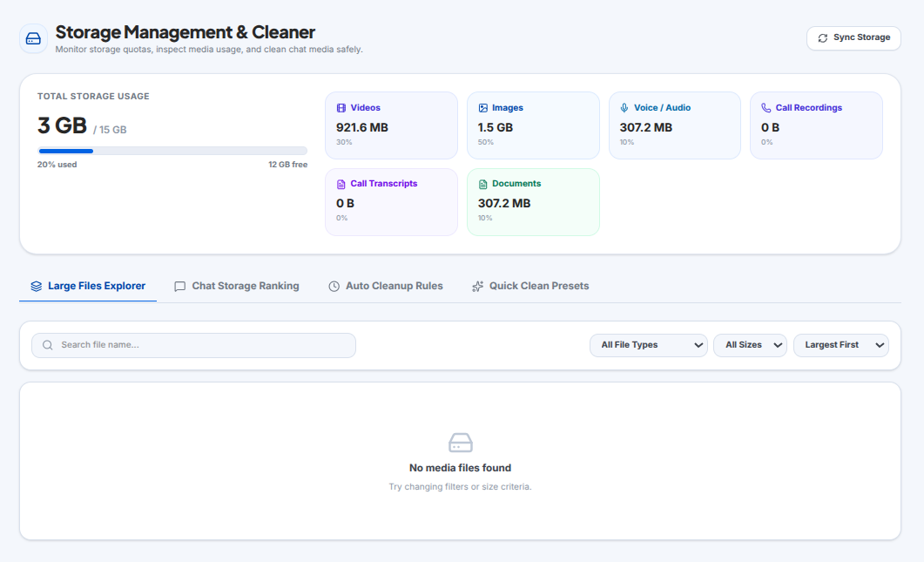
Task: Click the "TOTAL STORAGE USAGE" heading
Action: 93,96
